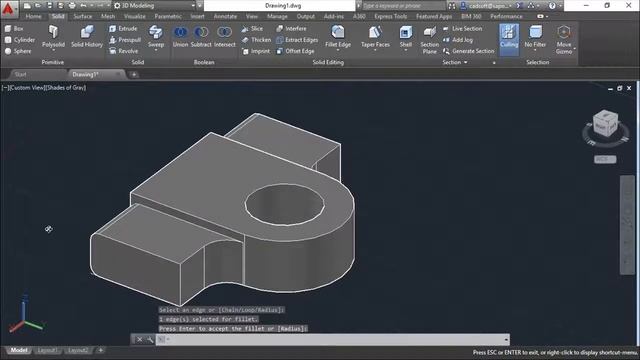Image resolution: width=640 pixels, height=360 pixels.
Task: Switch to the Layout2 tab
Action: [x=78, y=350]
